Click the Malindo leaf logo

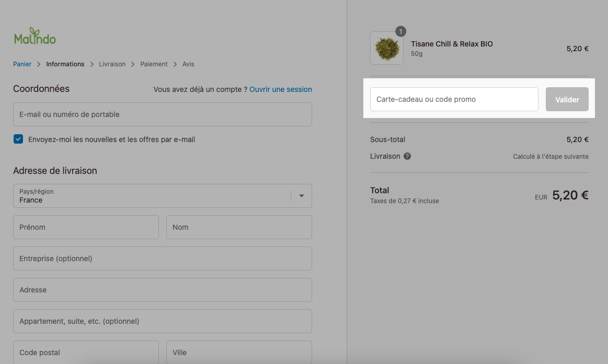(x=35, y=36)
